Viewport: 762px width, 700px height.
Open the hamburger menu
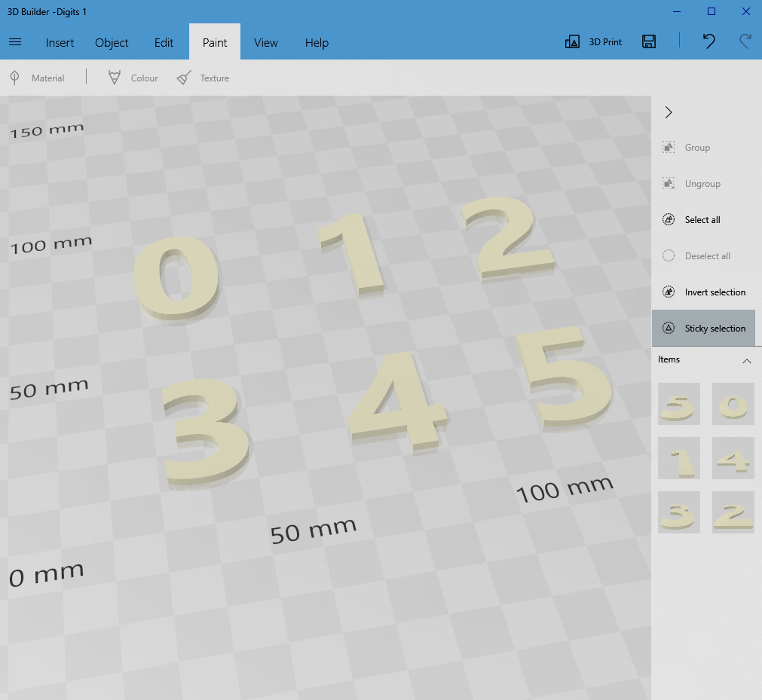click(x=15, y=42)
